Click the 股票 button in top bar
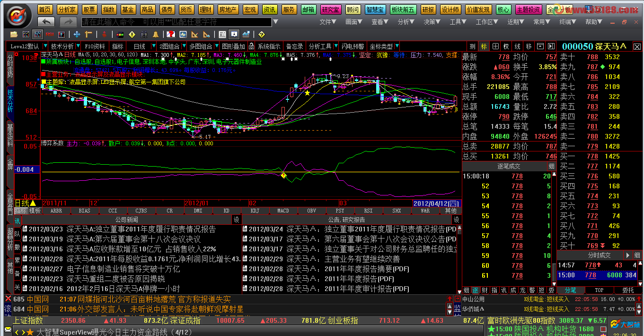 89,9
